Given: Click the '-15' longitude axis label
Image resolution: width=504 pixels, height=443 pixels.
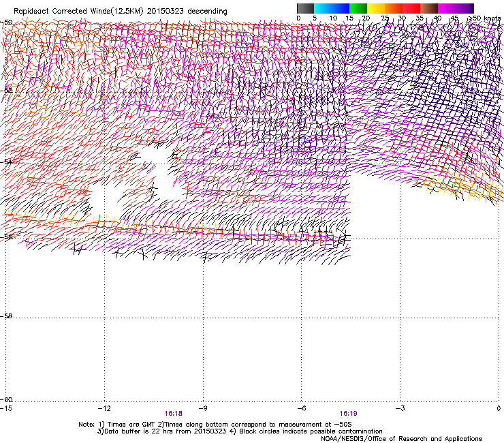Looking at the screenshot, I should click(x=6, y=408).
